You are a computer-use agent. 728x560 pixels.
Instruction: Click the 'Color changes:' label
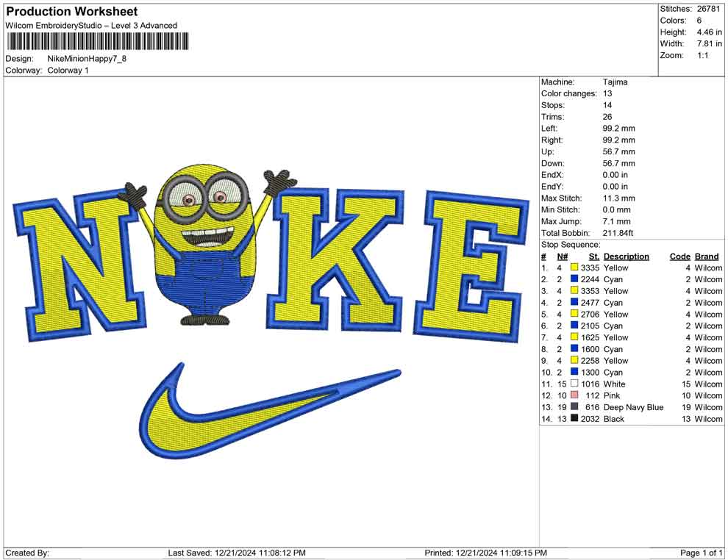coord(568,94)
